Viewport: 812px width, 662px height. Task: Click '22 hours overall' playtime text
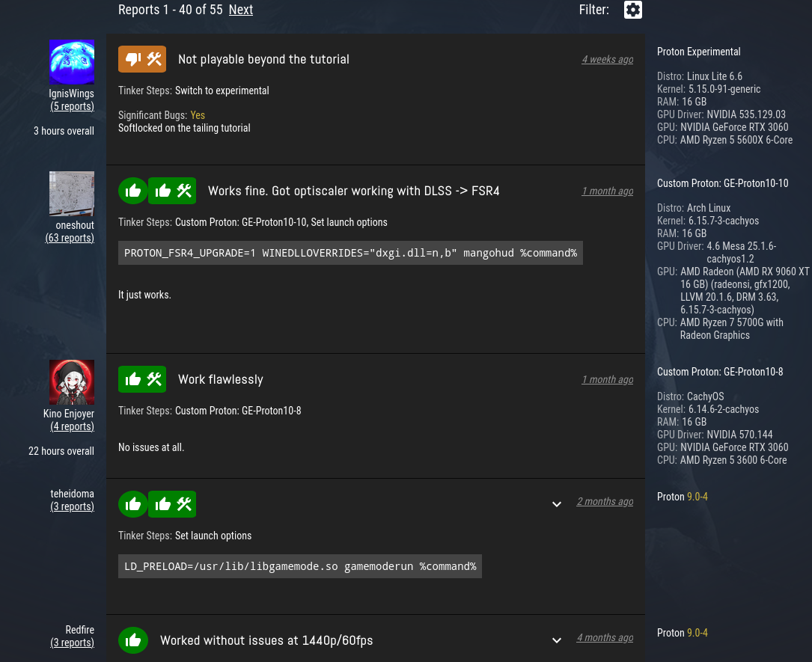pos(61,451)
